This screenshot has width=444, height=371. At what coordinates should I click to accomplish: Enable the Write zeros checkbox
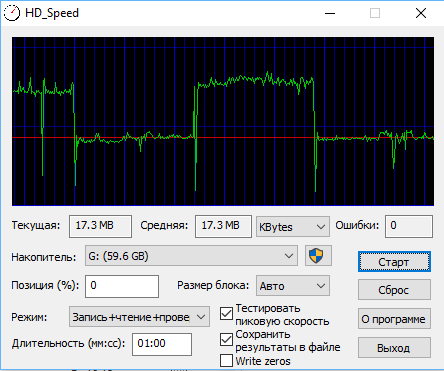(226, 361)
